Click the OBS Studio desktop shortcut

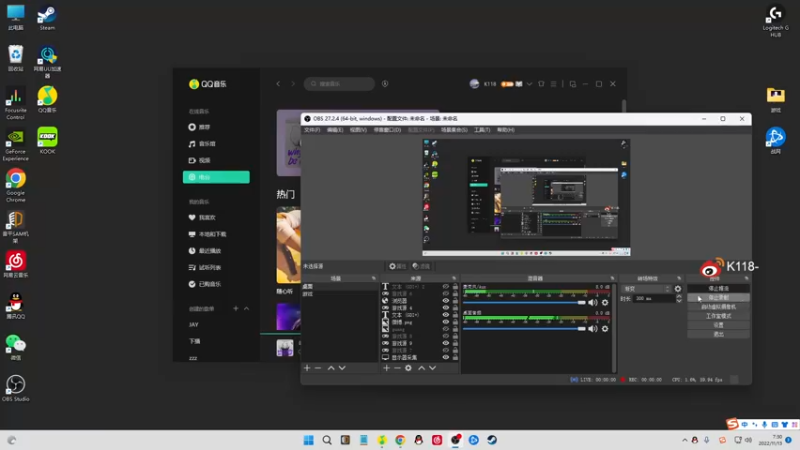pos(15,388)
